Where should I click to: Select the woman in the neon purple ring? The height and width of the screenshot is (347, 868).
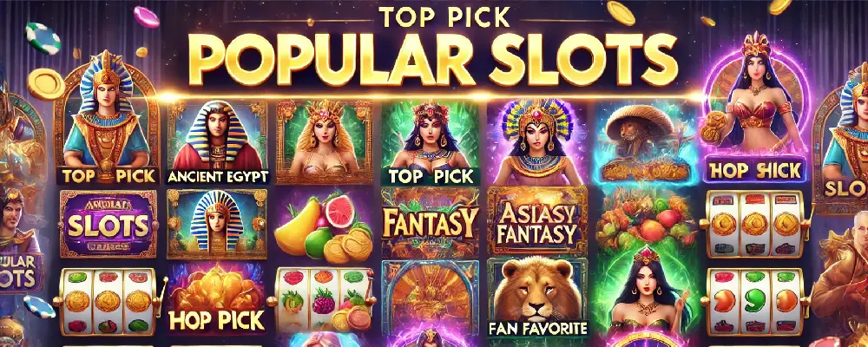pos(755,95)
